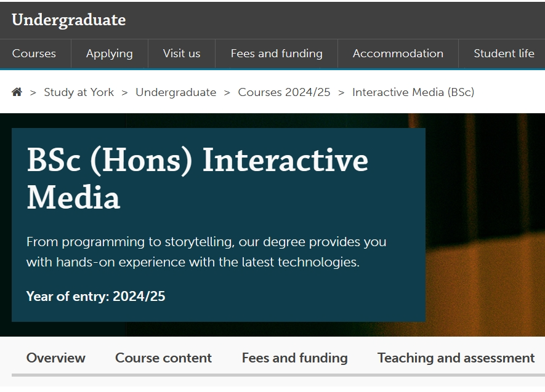Click the Undergraduate site heading
This screenshot has width=545, height=392.
(69, 20)
